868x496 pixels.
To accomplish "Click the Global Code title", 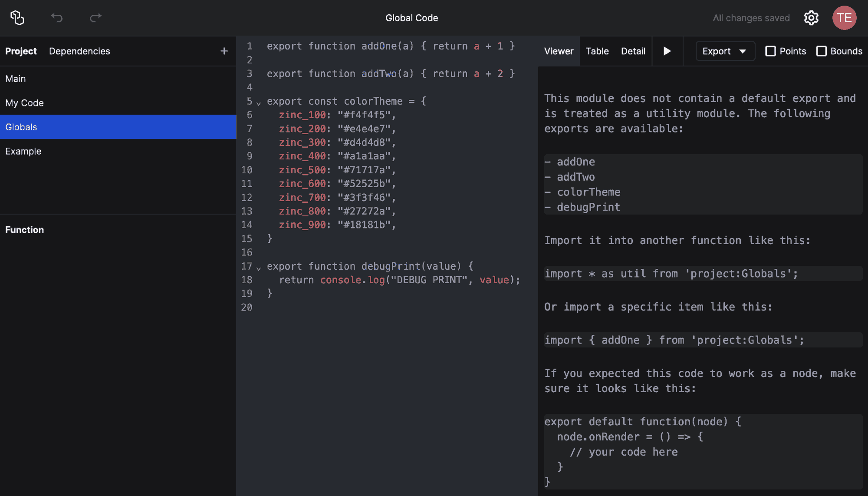I will tap(412, 18).
